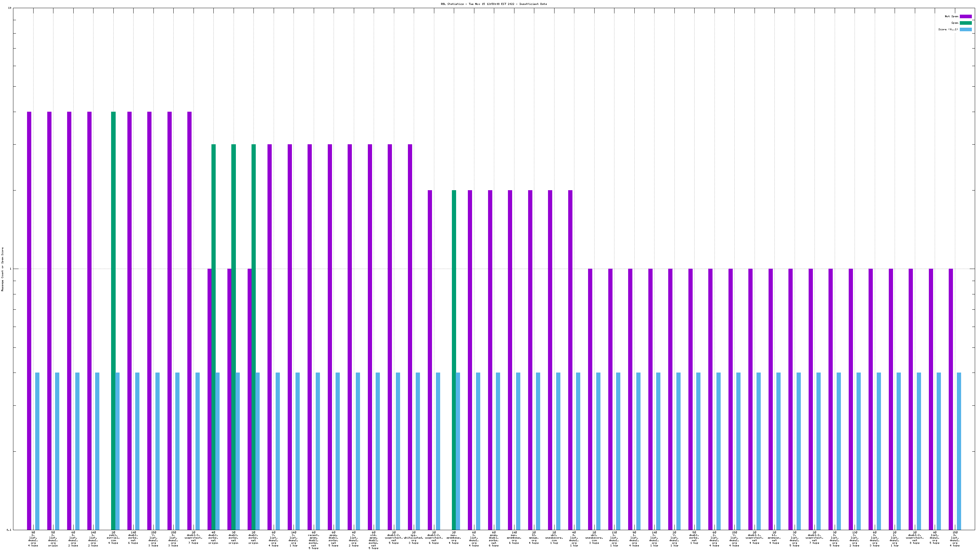This screenshot has width=980, height=551.
Task: Click the green Spam legend swatch
Action: pyautogui.click(x=966, y=23)
